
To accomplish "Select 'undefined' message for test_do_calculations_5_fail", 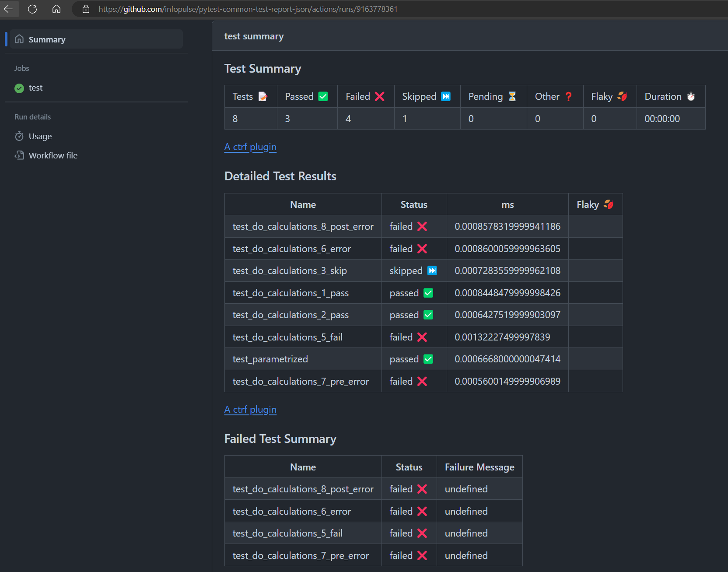I will point(466,533).
